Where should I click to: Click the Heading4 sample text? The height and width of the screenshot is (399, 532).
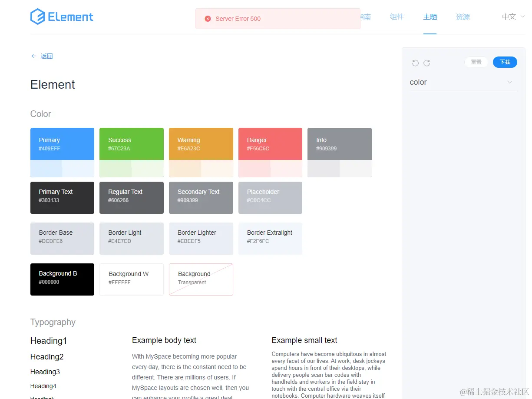click(43, 386)
